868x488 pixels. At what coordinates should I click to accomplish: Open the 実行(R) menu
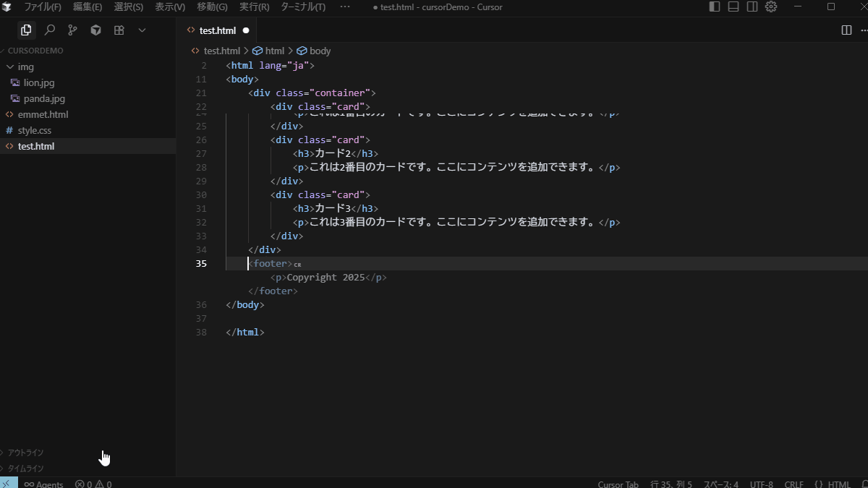(254, 7)
